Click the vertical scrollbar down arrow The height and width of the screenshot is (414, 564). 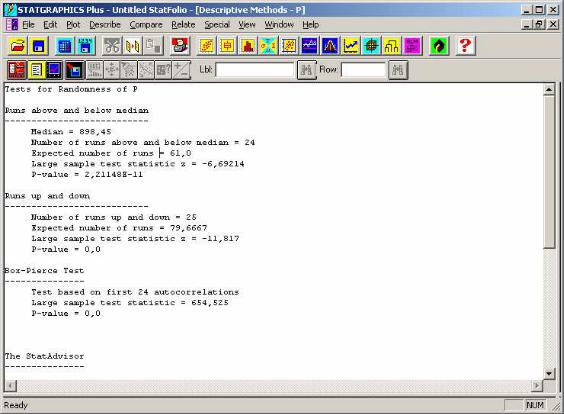pyautogui.click(x=549, y=373)
